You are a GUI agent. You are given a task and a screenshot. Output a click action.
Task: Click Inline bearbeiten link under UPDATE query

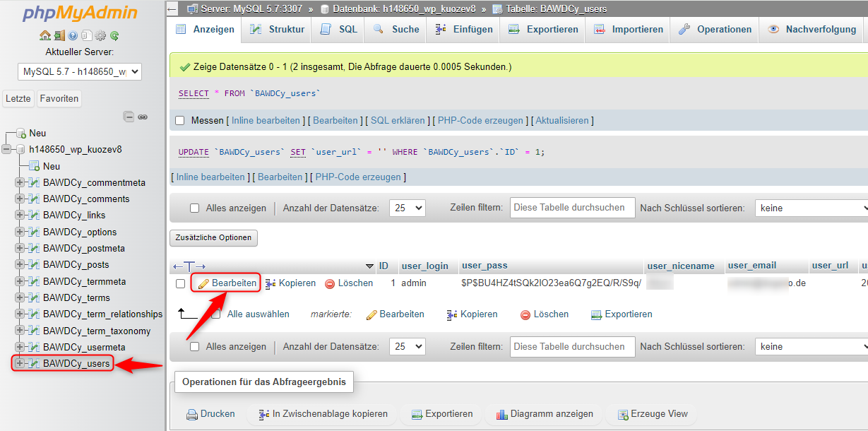coord(210,177)
